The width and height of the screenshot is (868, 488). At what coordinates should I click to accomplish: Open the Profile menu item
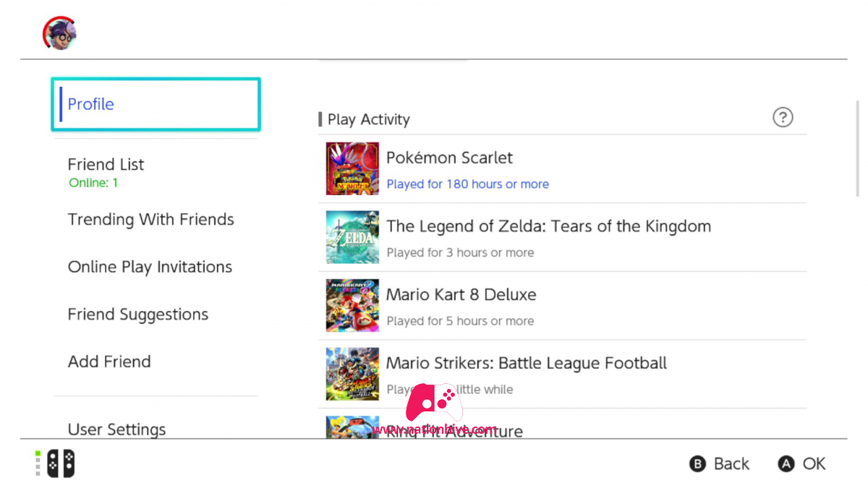[156, 104]
